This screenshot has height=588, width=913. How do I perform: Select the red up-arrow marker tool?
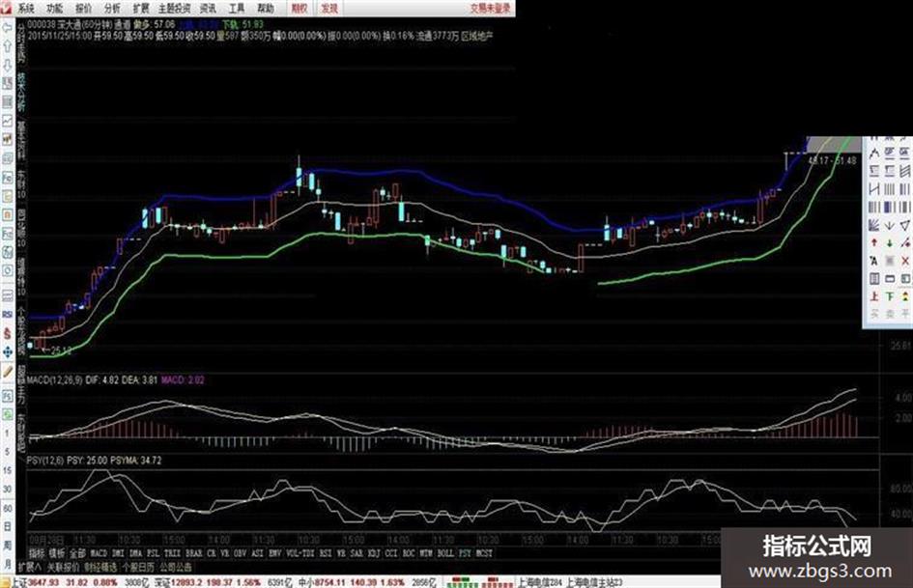tap(874, 242)
